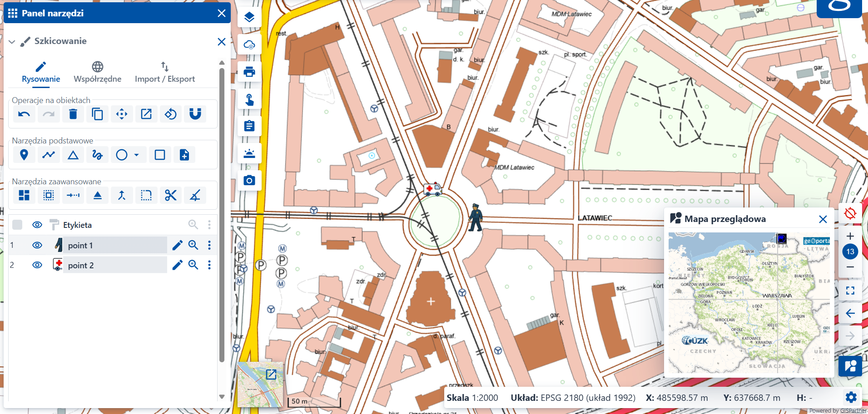The width and height of the screenshot is (868, 414).
Task: Close the Mapa przeglądowa window
Action: point(823,219)
